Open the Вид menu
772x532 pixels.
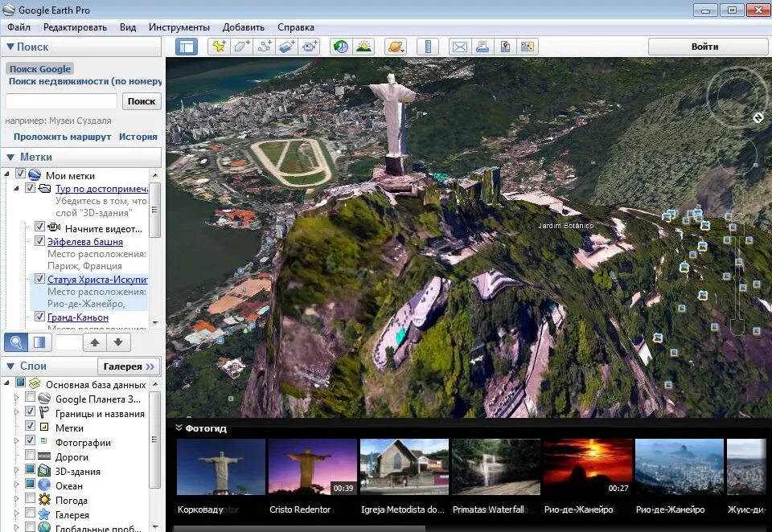[x=128, y=27]
